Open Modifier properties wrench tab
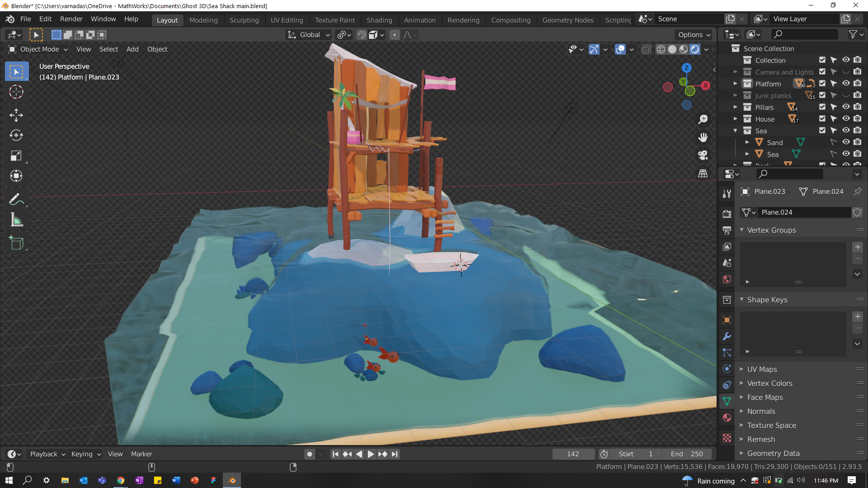868x488 pixels. click(x=727, y=336)
